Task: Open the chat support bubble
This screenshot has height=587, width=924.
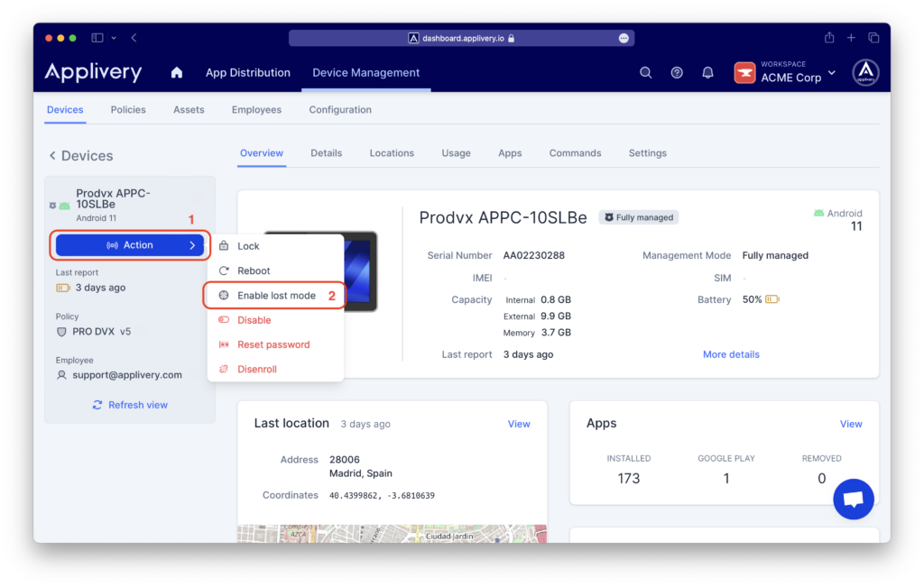Action: coord(854,500)
